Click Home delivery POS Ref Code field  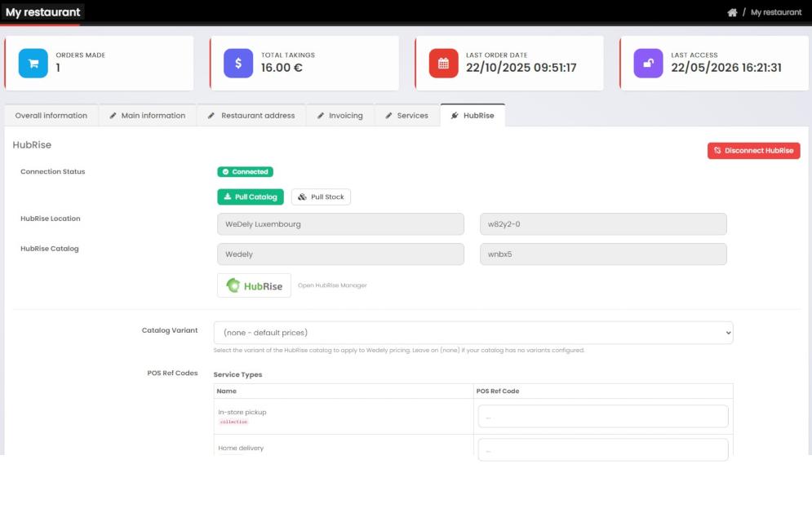[603, 449]
